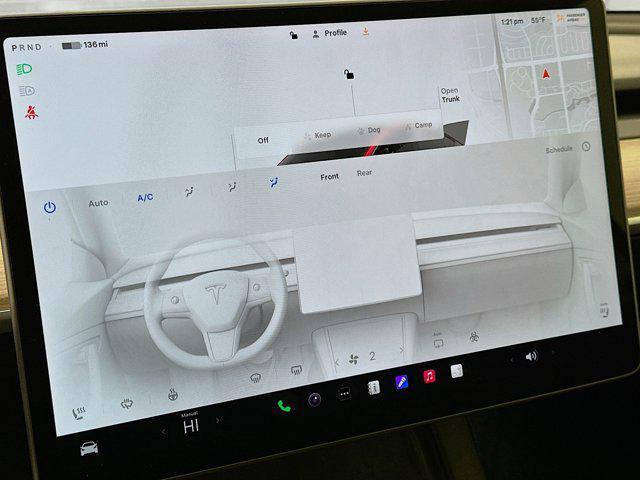Open the manual info app icon
640x480 pixels.
click(373, 388)
